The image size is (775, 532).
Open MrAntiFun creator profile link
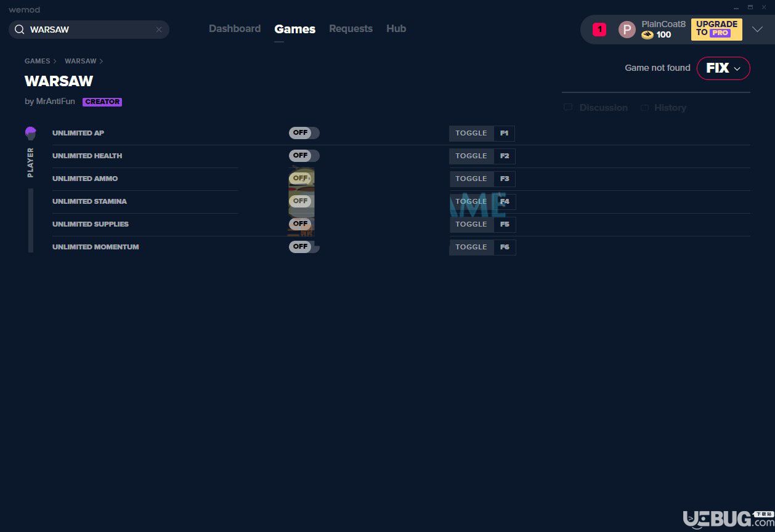pyautogui.click(x=55, y=102)
